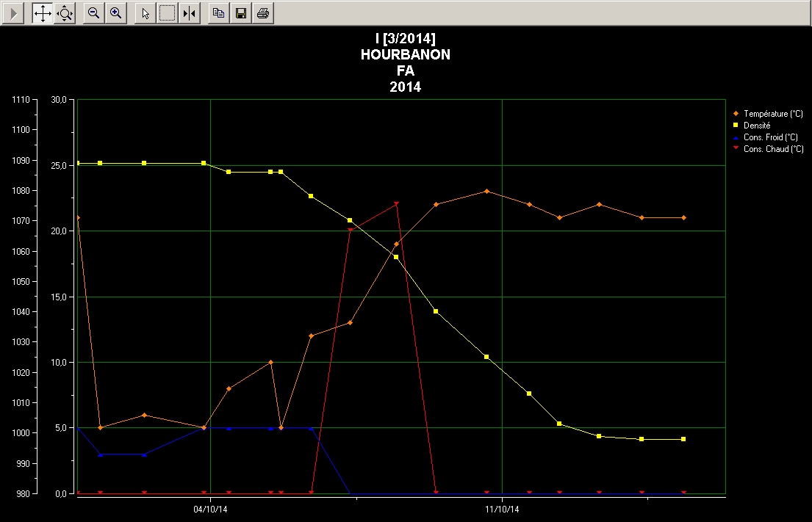
Task: Click the HOURBANON chart title
Action: coord(406,55)
